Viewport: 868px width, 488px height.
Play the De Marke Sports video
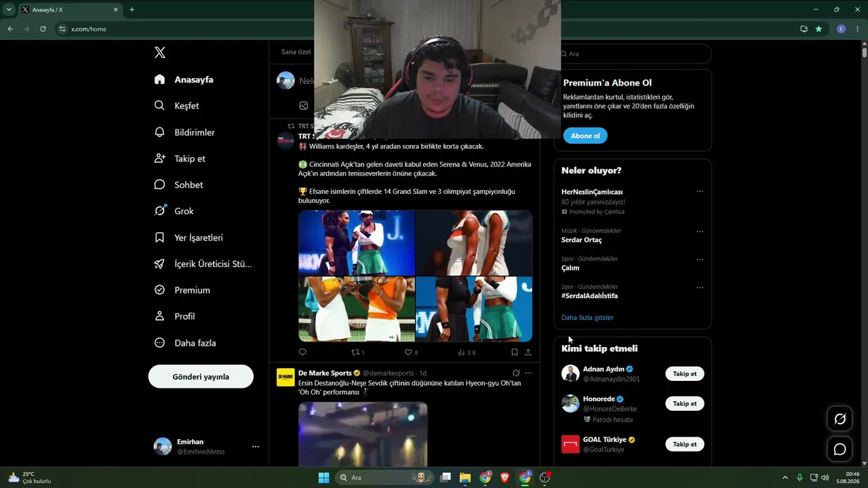(x=363, y=434)
